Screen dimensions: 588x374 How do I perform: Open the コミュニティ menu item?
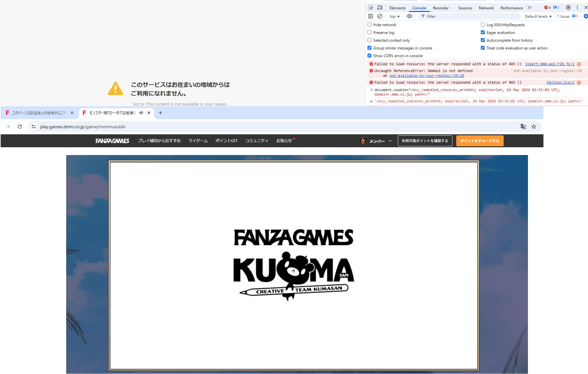click(257, 141)
